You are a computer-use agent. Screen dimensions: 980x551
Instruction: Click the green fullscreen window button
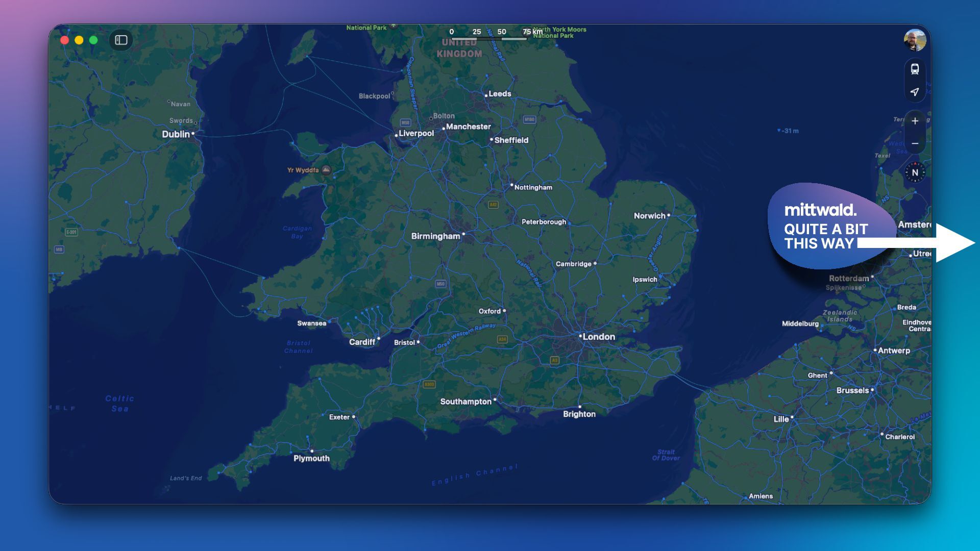click(93, 40)
